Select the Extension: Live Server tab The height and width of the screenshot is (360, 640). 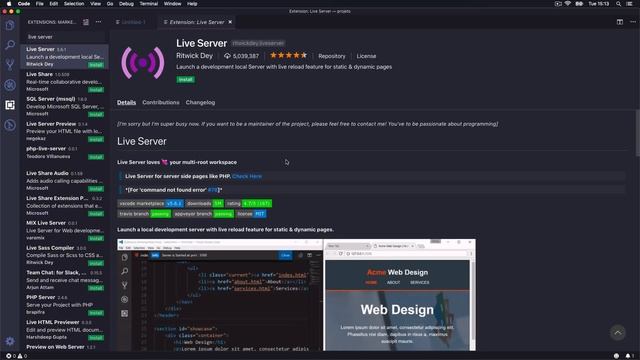pyautogui.click(x=197, y=22)
